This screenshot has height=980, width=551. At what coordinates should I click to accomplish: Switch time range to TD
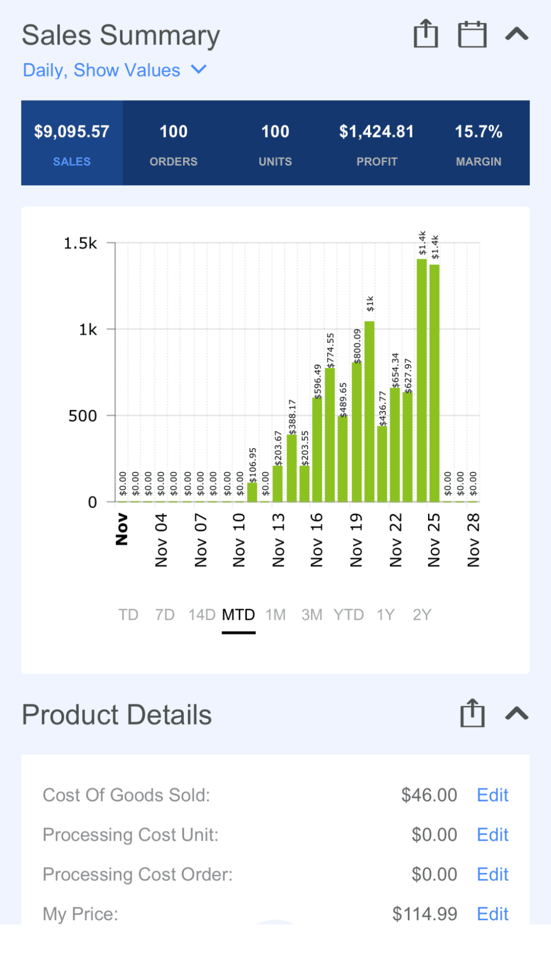click(128, 614)
